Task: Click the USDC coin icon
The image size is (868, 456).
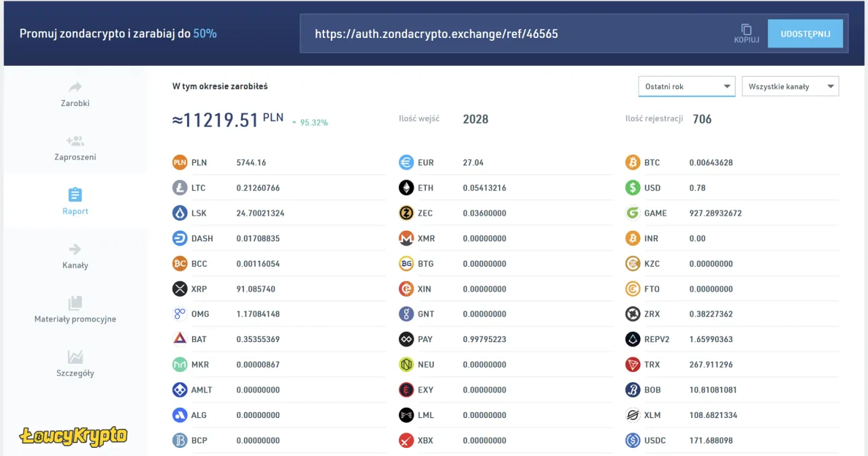Action: pos(633,440)
